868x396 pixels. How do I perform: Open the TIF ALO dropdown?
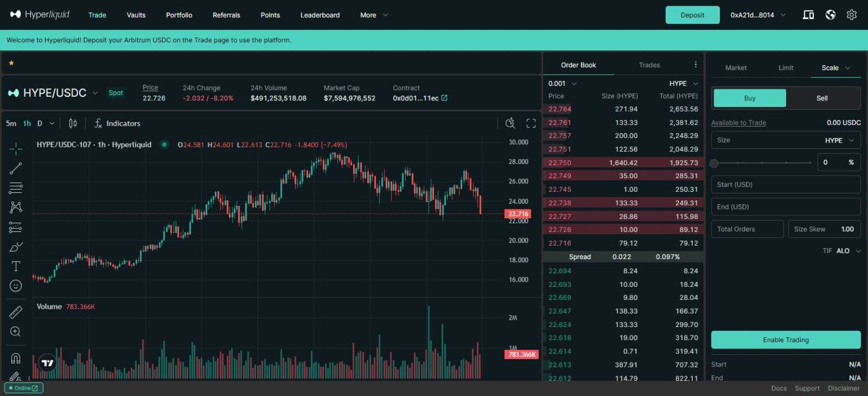click(x=846, y=251)
